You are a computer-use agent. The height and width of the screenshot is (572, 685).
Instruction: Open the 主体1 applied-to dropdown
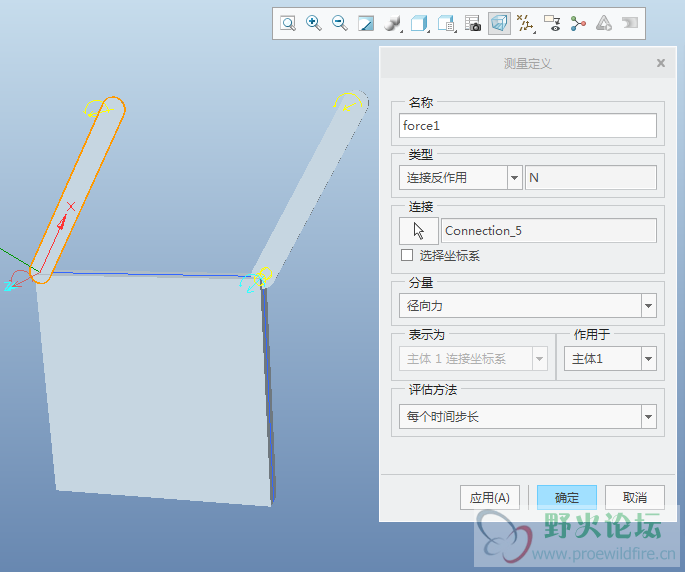click(x=649, y=359)
